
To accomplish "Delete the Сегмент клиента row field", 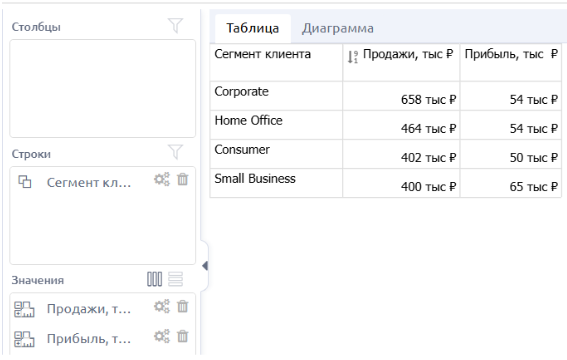I will [x=183, y=179].
